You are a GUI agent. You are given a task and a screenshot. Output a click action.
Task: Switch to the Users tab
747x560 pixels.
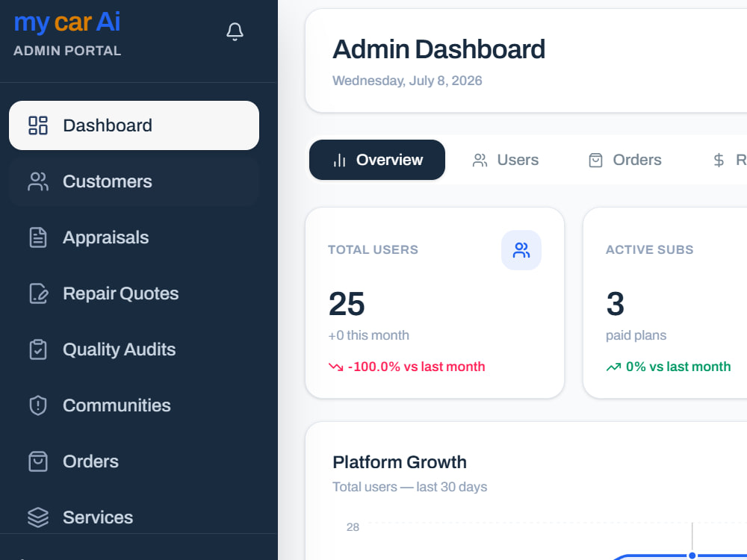point(505,160)
